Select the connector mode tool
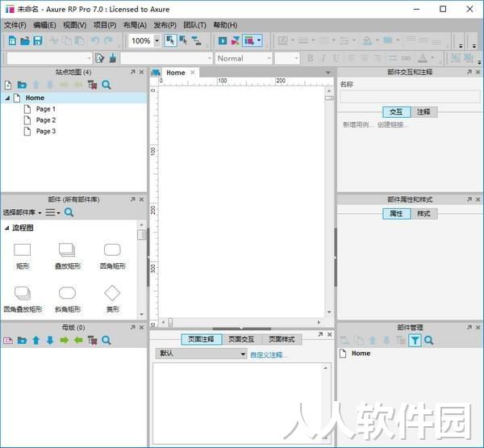Image resolution: width=484 pixels, height=448 pixels. coord(196,40)
